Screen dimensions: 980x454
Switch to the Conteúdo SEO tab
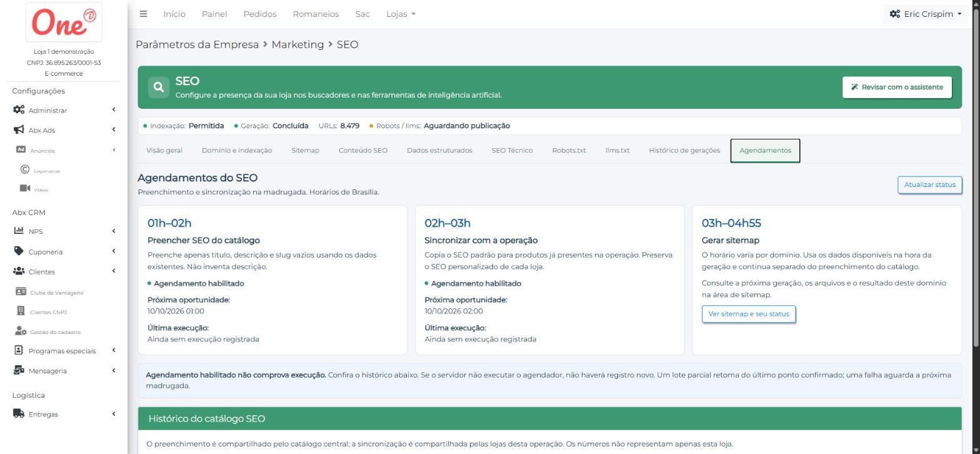[363, 150]
